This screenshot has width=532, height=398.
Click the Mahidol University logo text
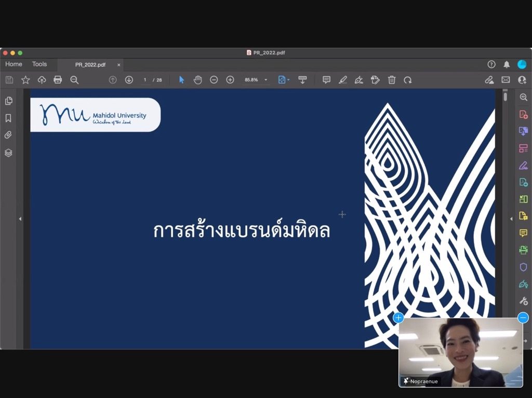[x=119, y=115]
